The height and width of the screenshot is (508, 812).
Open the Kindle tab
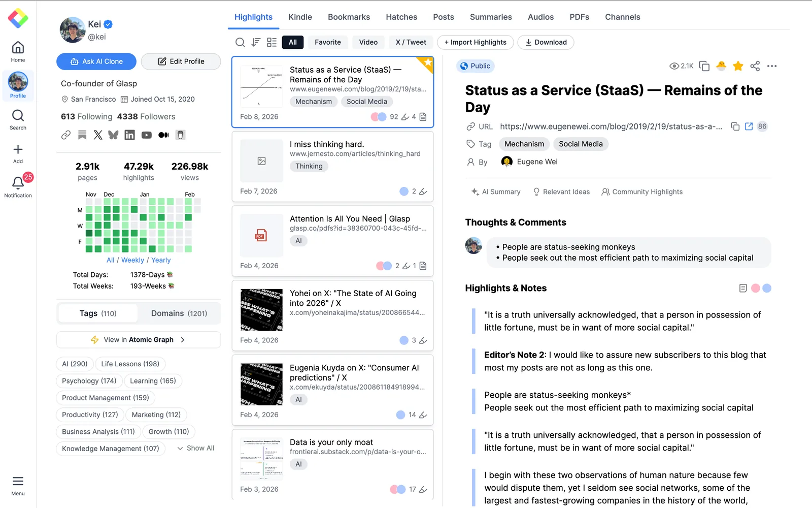(x=300, y=17)
